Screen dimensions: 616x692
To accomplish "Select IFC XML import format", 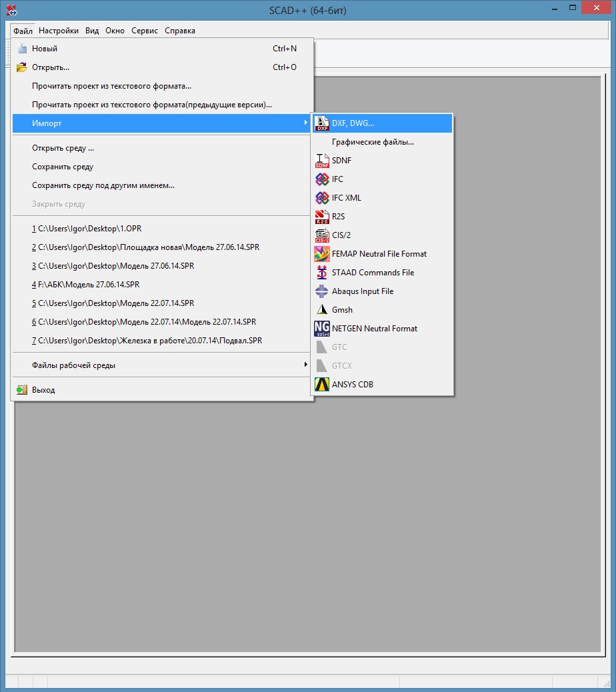I will (x=383, y=198).
